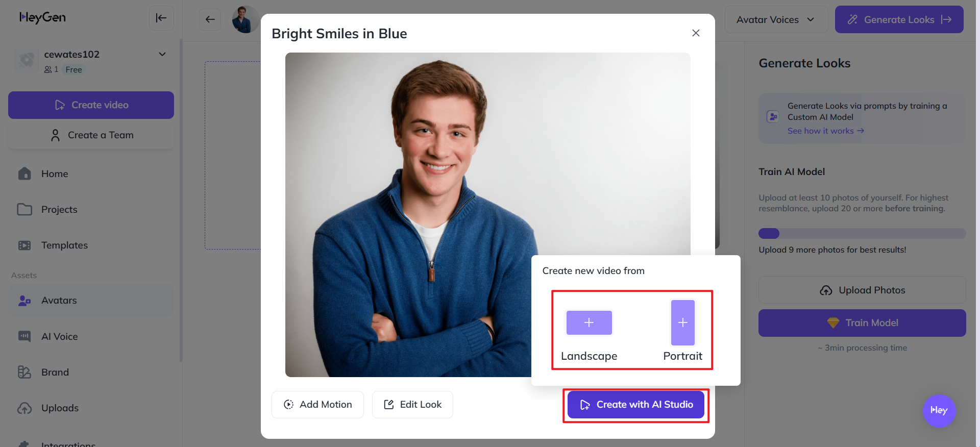Close the Bright Smiles in Blue dialog
The width and height of the screenshot is (980, 447).
696,33
